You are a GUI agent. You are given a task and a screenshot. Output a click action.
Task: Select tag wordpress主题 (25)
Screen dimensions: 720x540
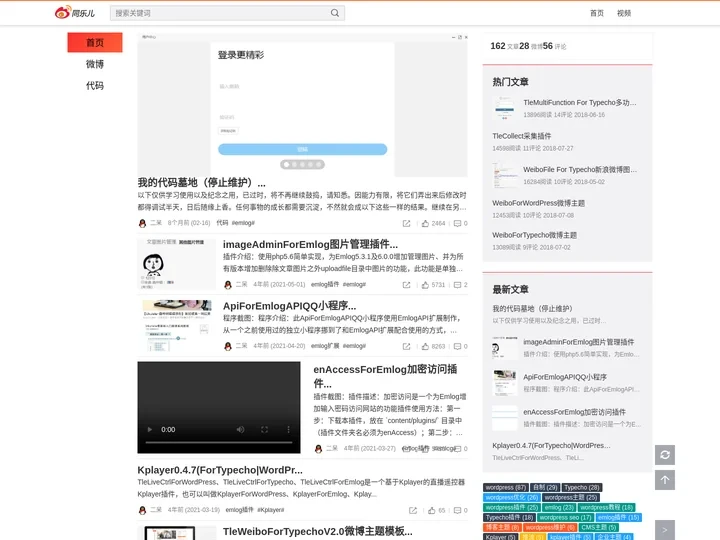(571, 498)
